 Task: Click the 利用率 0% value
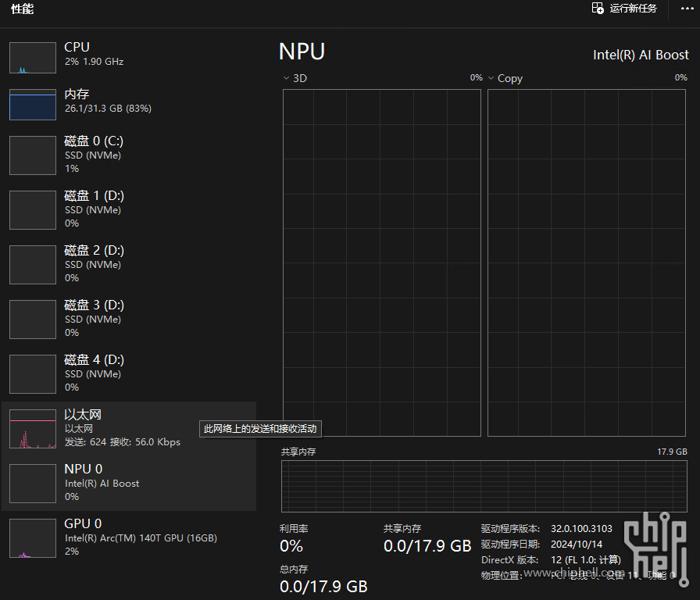click(x=291, y=546)
